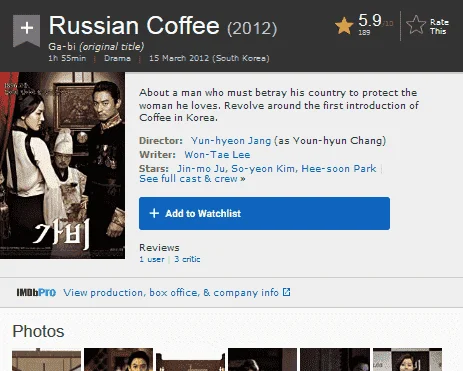Open Jin-mo Ju's actor page
This screenshot has width=463, height=371.
[x=201, y=169]
